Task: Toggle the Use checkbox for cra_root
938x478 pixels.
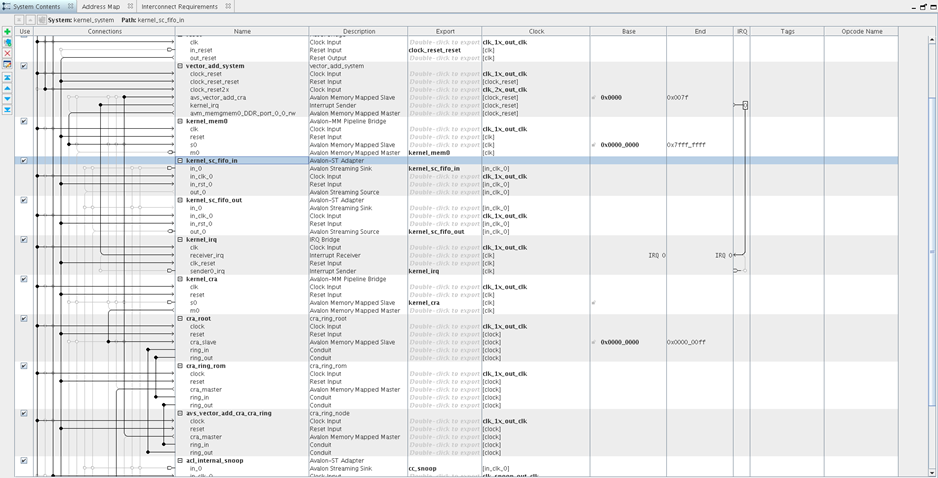Action: tap(24, 319)
